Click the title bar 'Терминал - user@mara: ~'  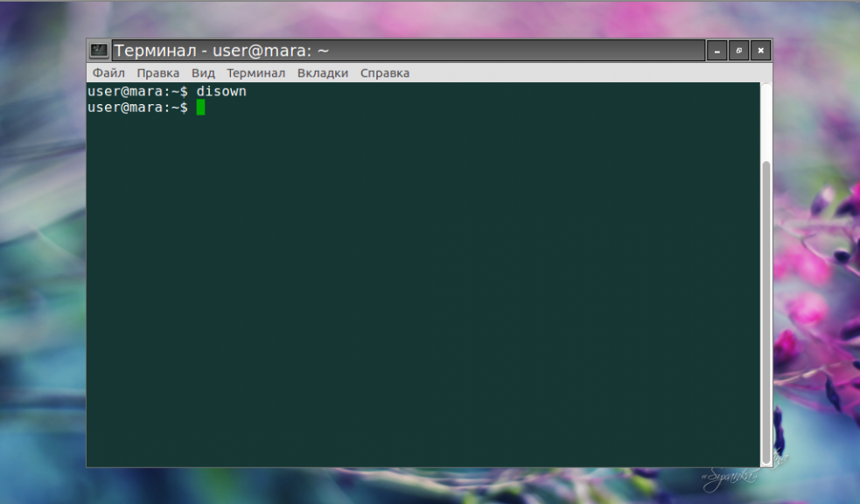(x=408, y=51)
